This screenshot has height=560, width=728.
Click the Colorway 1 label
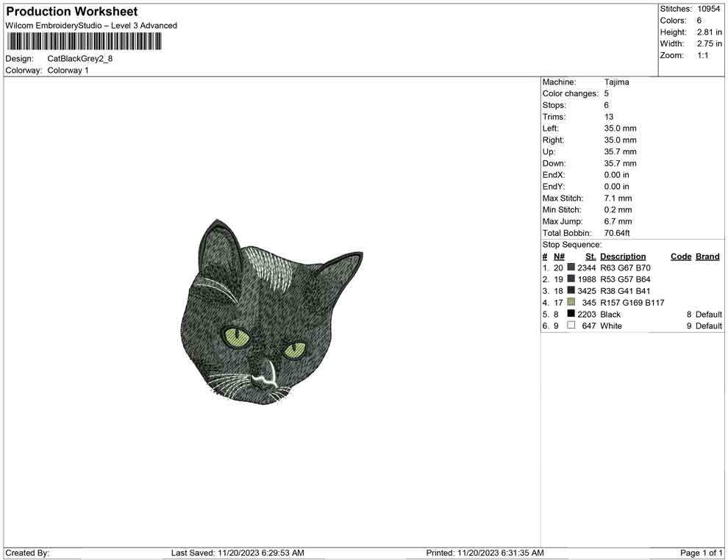[70, 71]
